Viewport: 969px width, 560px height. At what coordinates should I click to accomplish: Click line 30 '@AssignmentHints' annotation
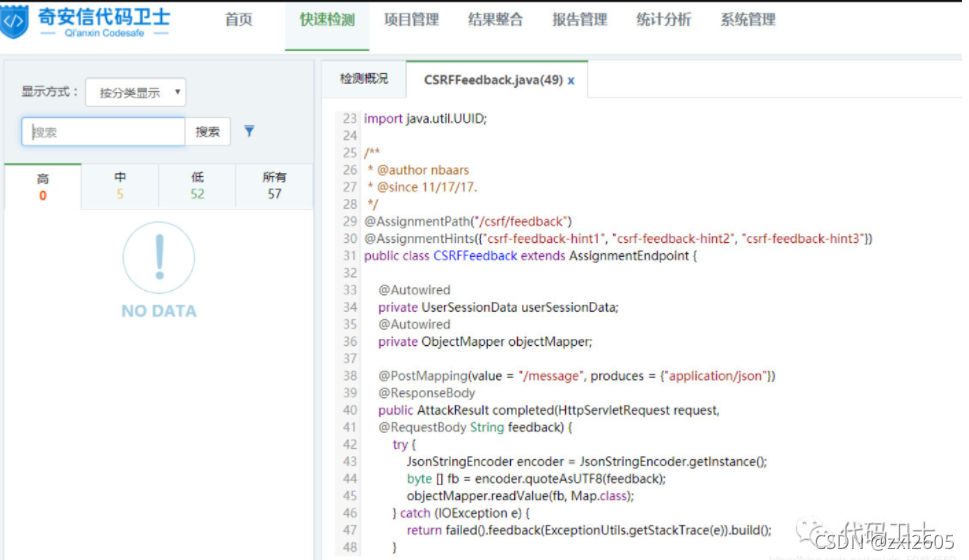618,239
